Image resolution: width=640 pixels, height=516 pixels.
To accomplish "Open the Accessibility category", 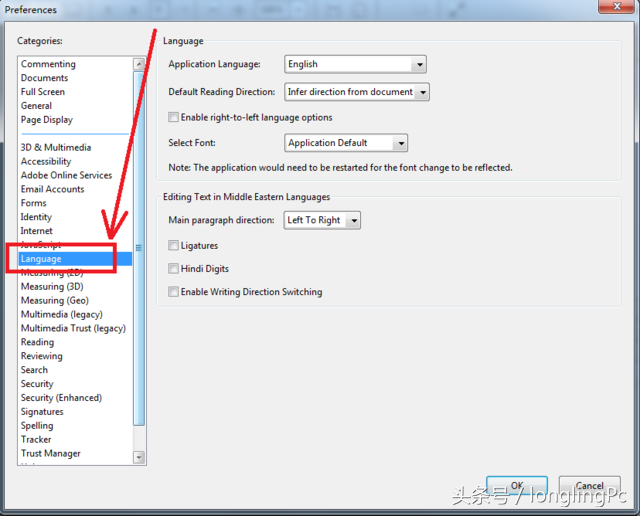I will pos(46,161).
